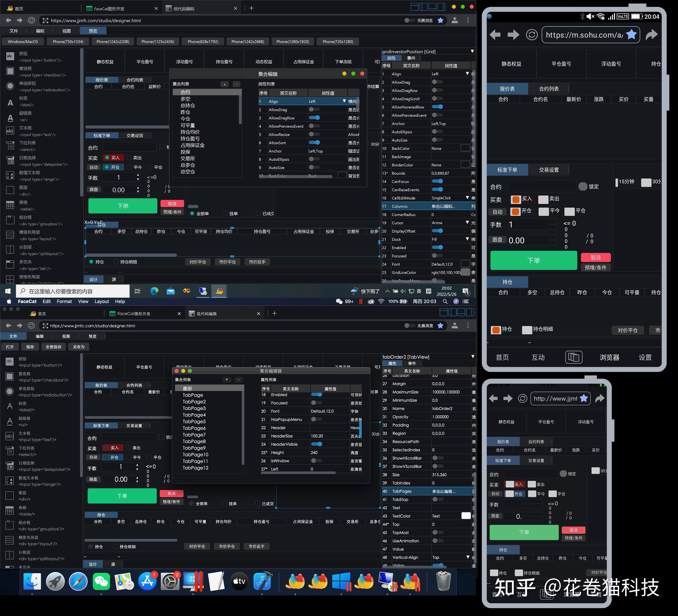Select TabPage5 in lower collection list
The image size is (678, 616).
point(194,421)
